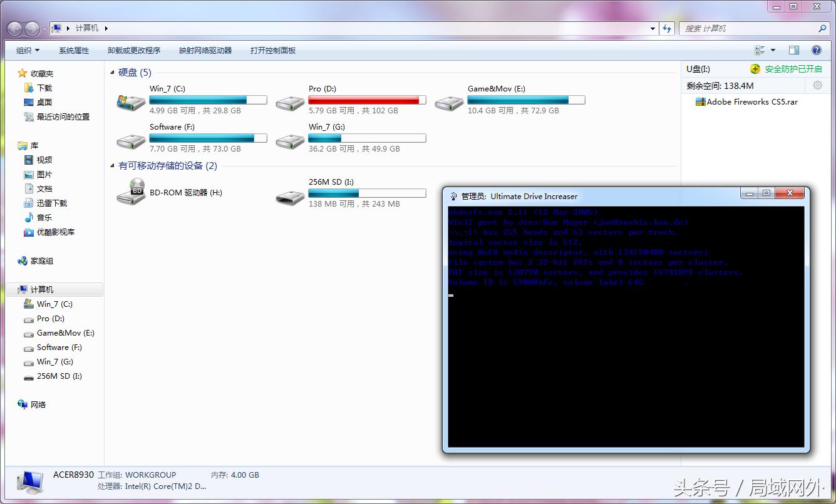This screenshot has height=504, width=836.
Task: Click the Explorer forward arrow button
Action: (33, 29)
